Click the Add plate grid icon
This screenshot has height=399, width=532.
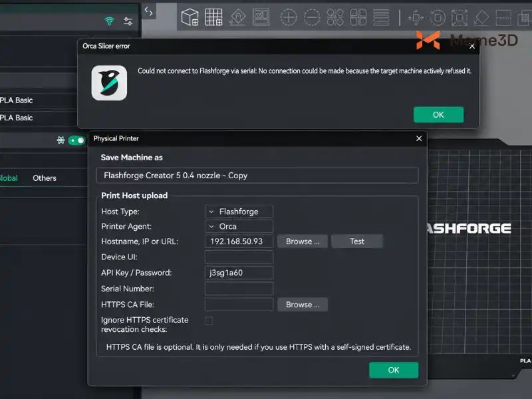click(213, 17)
